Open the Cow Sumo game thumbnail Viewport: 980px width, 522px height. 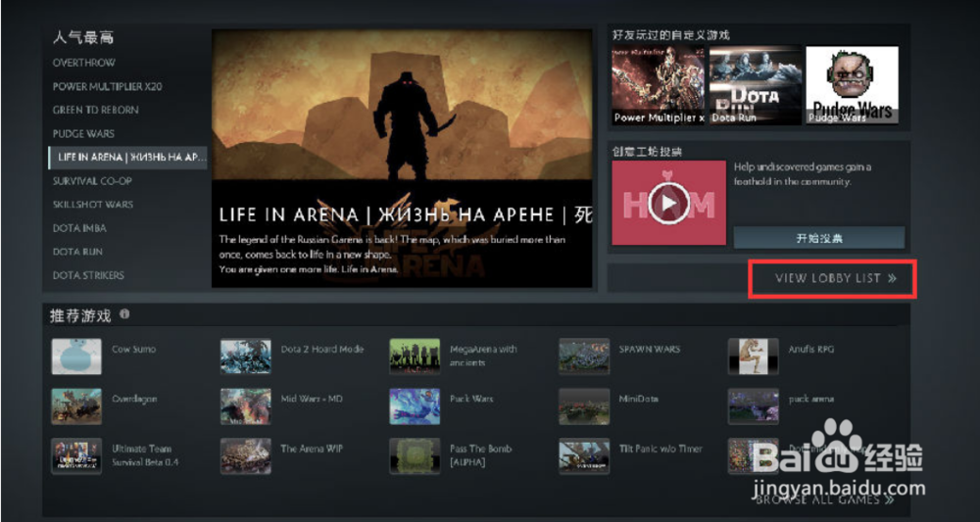point(76,356)
